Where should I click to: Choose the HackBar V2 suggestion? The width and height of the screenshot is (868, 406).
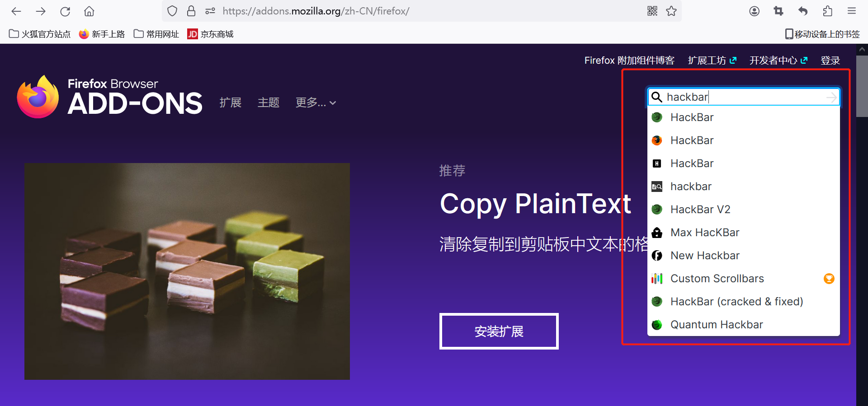(x=744, y=210)
